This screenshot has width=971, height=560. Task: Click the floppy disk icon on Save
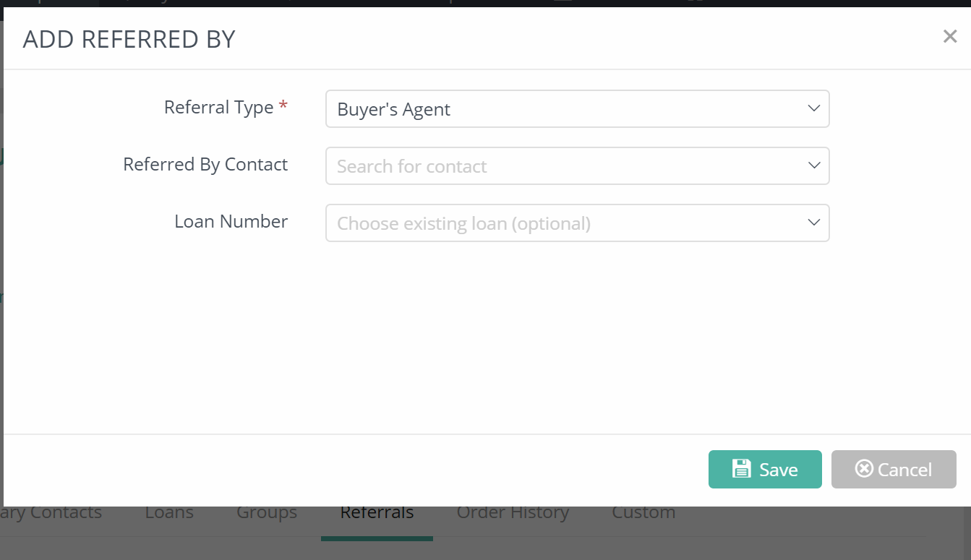pos(742,469)
